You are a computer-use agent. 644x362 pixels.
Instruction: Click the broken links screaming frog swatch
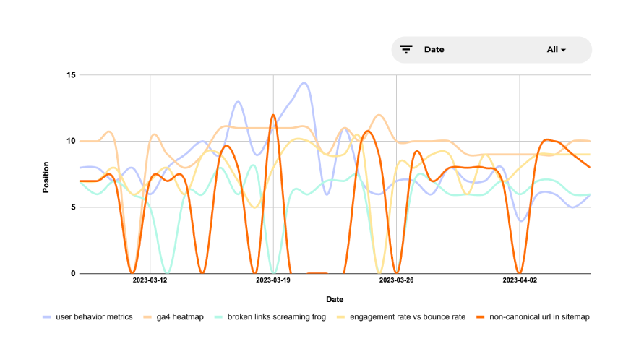[218, 317]
